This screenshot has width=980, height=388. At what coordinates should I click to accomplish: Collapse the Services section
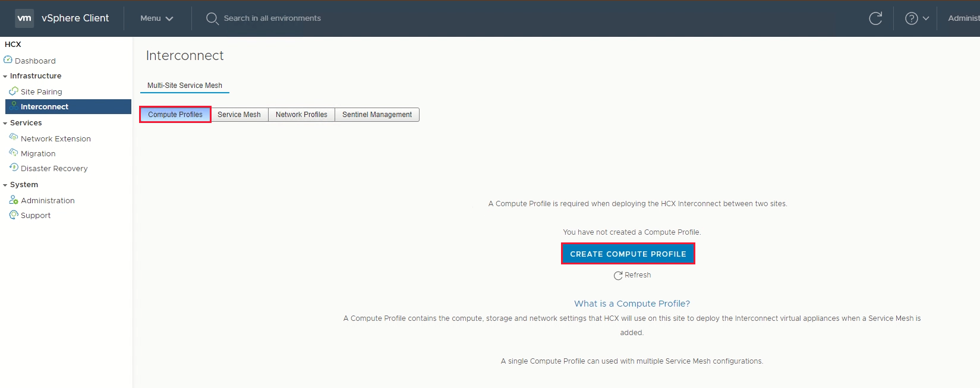(x=5, y=123)
